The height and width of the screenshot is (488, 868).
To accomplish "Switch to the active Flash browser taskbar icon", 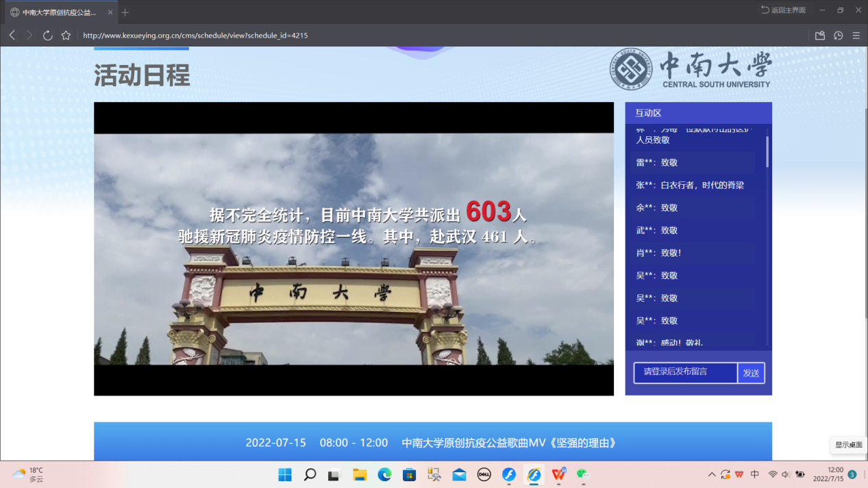I will (x=534, y=474).
